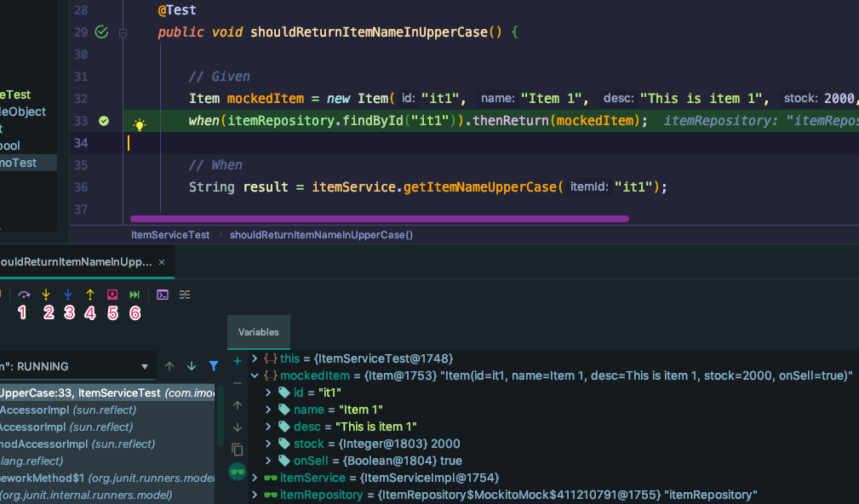
Task: Open the RUNNING thread dropdown
Action: coord(145,367)
